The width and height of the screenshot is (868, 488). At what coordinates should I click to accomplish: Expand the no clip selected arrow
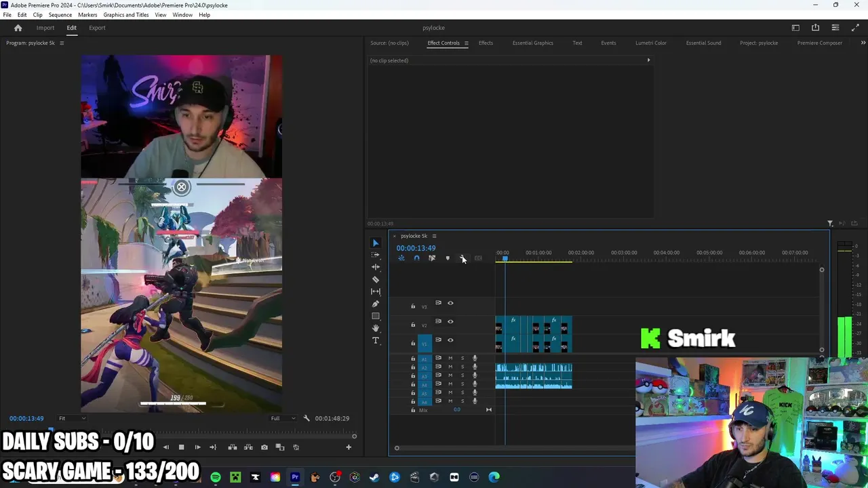[648, 60]
